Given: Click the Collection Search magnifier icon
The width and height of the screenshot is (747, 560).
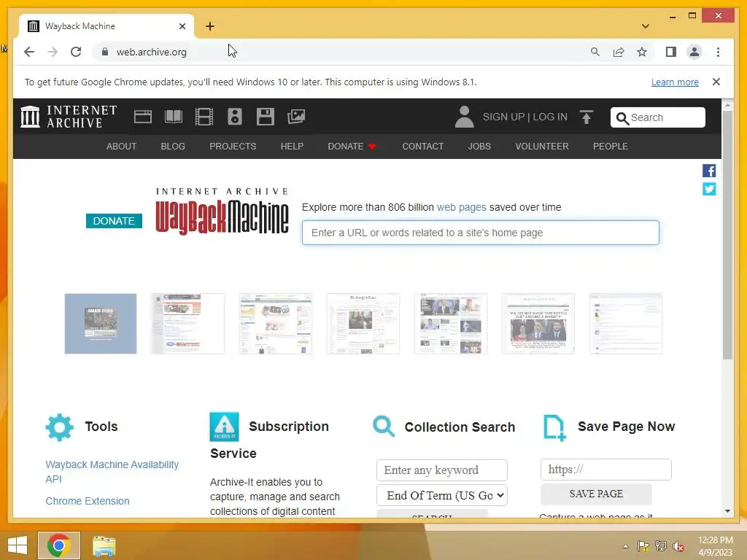Looking at the screenshot, I should coord(384,426).
